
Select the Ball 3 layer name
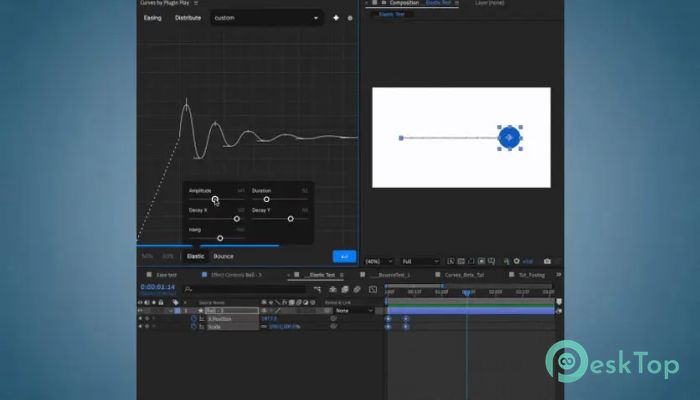click(231, 310)
